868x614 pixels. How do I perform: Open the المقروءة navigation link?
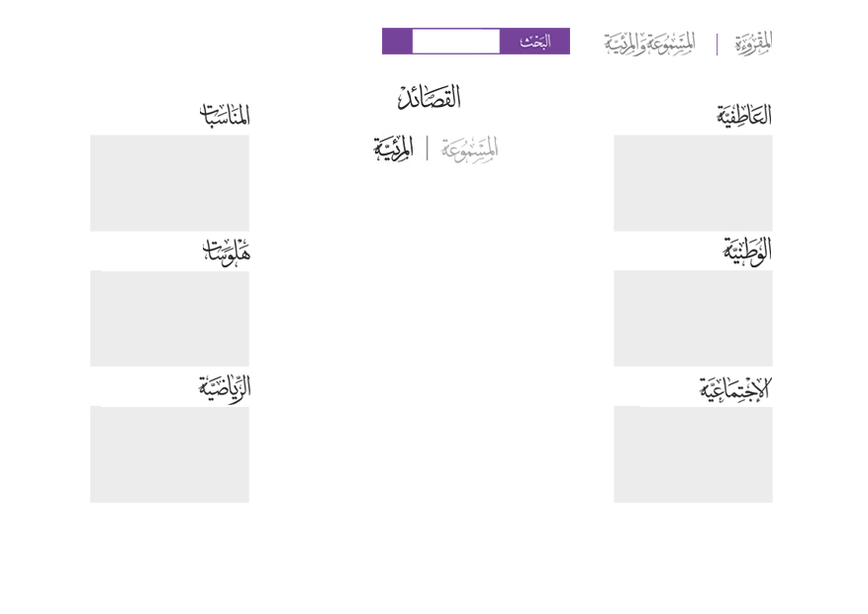tap(753, 44)
